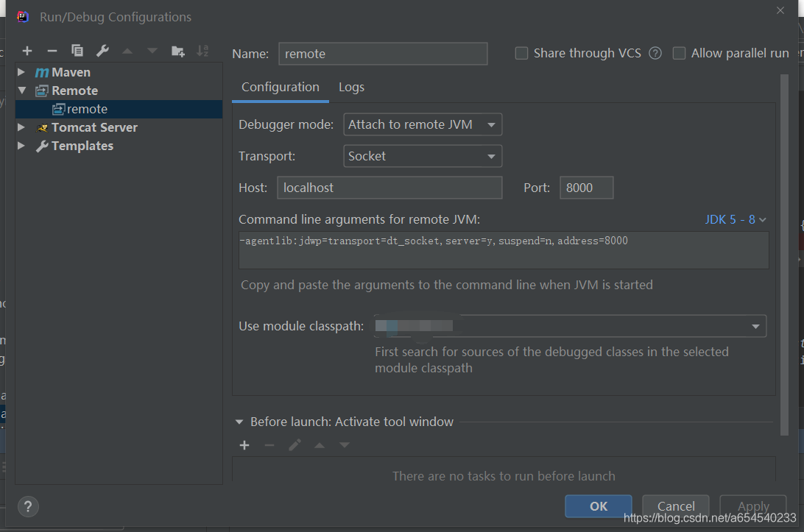804x532 pixels.
Task: Select the Tomcat Server tree label
Action: click(94, 127)
